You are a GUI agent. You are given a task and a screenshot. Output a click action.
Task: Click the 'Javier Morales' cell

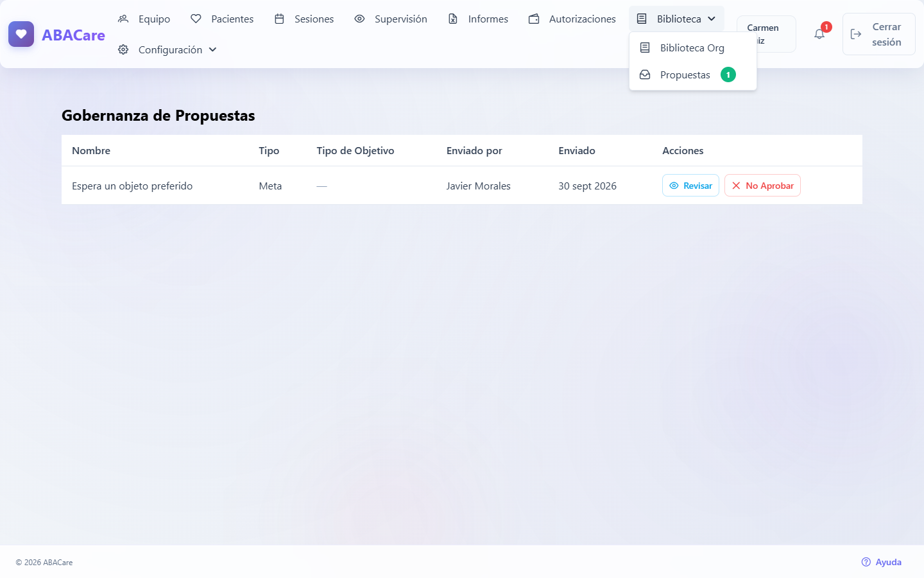479,186
